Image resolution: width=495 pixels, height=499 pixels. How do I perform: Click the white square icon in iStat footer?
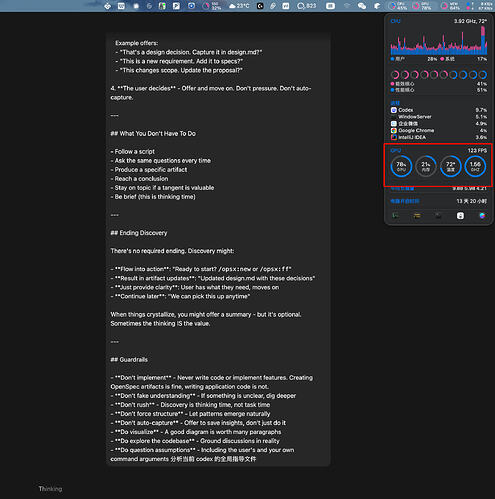(x=460, y=216)
